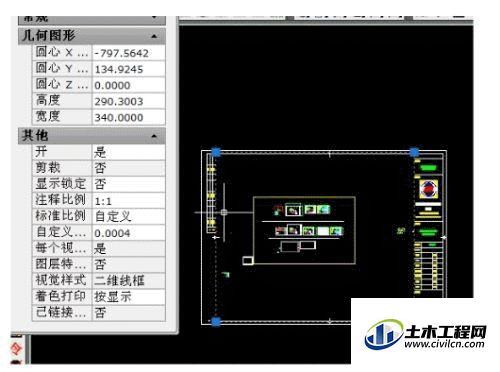Viewport: 500px width, 372px height.
Task: Select the top-left blue viewport grip
Action: (216, 152)
